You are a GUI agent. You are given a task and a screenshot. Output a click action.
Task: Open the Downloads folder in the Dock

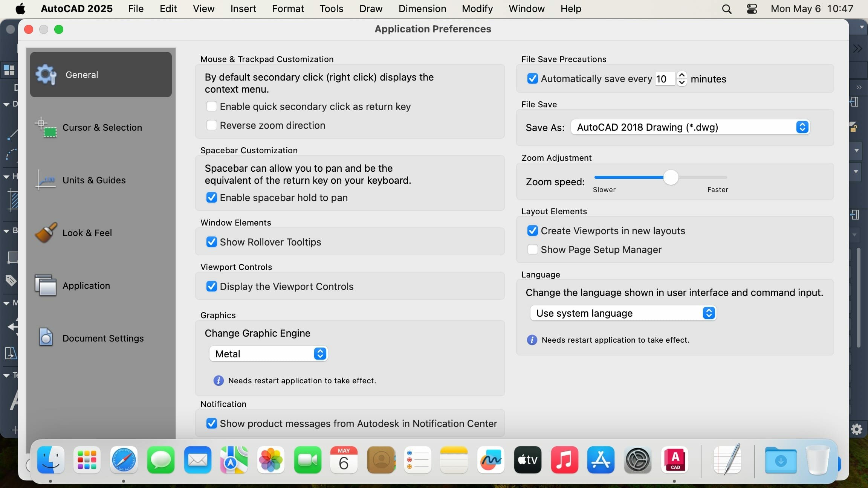point(781,460)
